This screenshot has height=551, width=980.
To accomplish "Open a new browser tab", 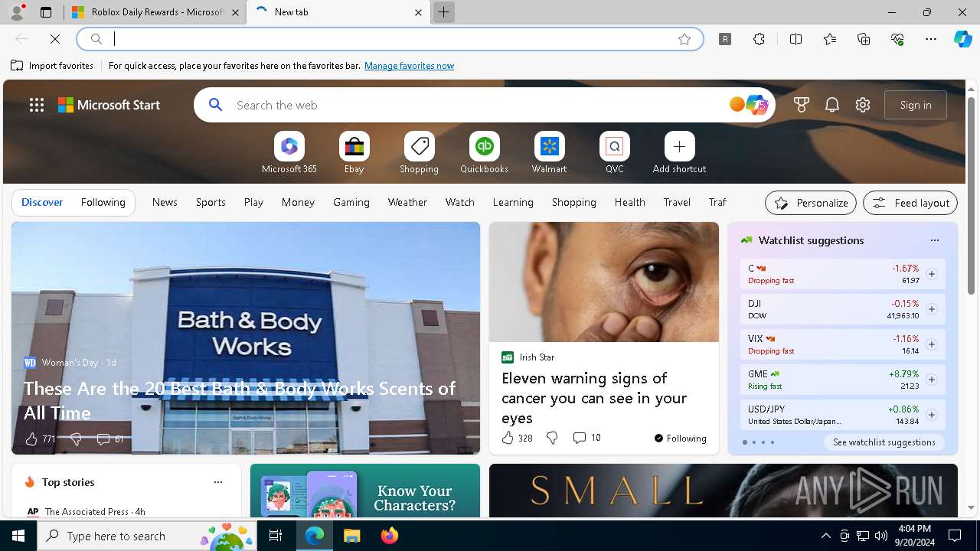I will pyautogui.click(x=443, y=12).
